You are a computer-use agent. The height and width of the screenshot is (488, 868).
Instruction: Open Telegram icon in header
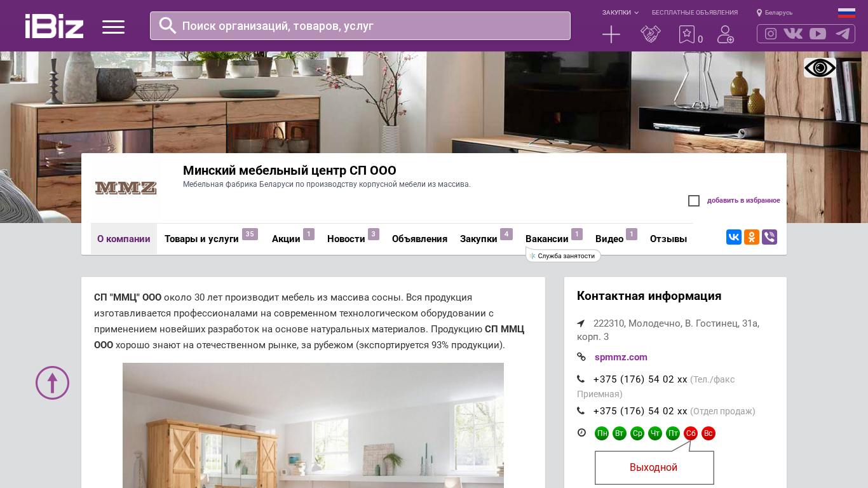pos(843,34)
